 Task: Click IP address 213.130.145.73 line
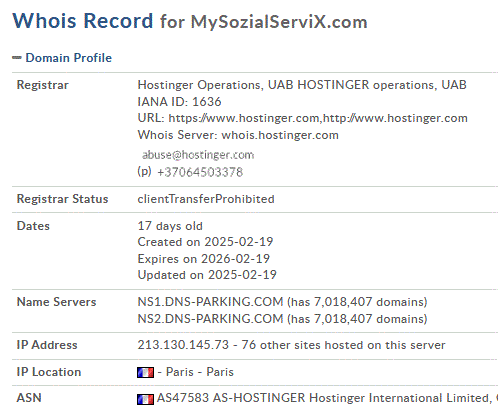click(x=291, y=345)
